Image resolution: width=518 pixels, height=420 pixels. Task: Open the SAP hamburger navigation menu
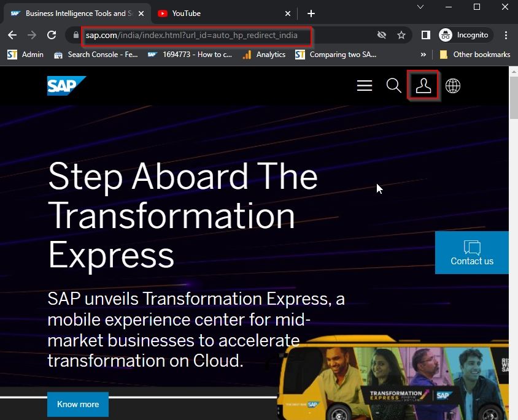pos(365,85)
